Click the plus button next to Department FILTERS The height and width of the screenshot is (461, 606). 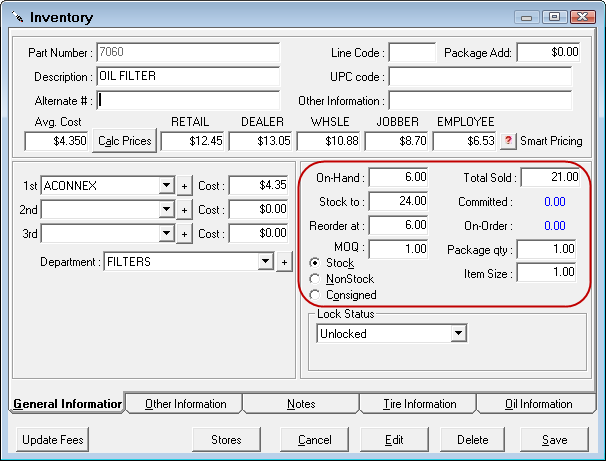283,261
